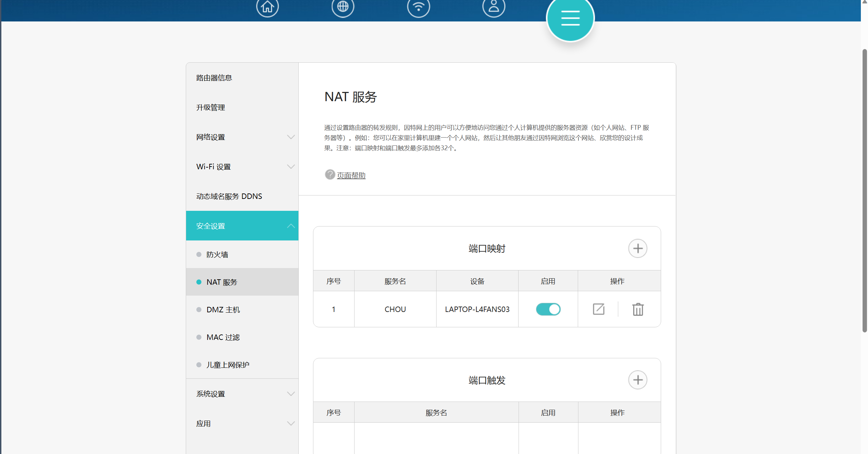
Task: Click 服务名 header in 端口触发 table
Action: [x=436, y=412]
